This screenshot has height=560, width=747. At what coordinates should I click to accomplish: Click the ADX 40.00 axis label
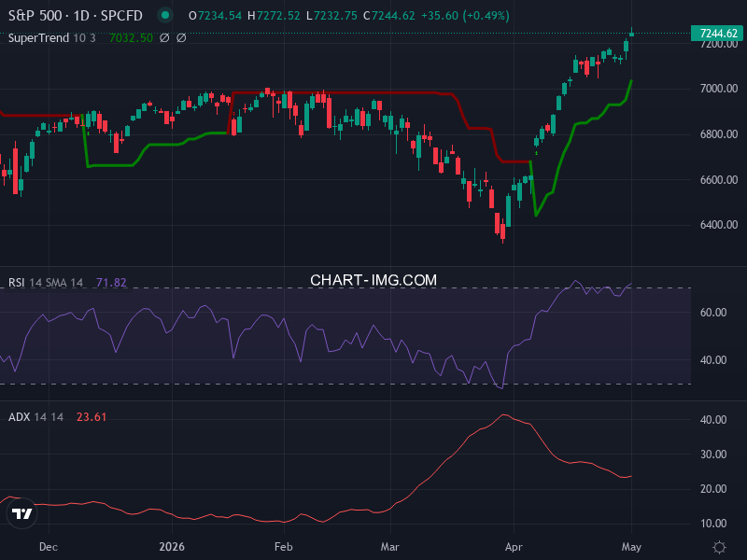[713, 420]
